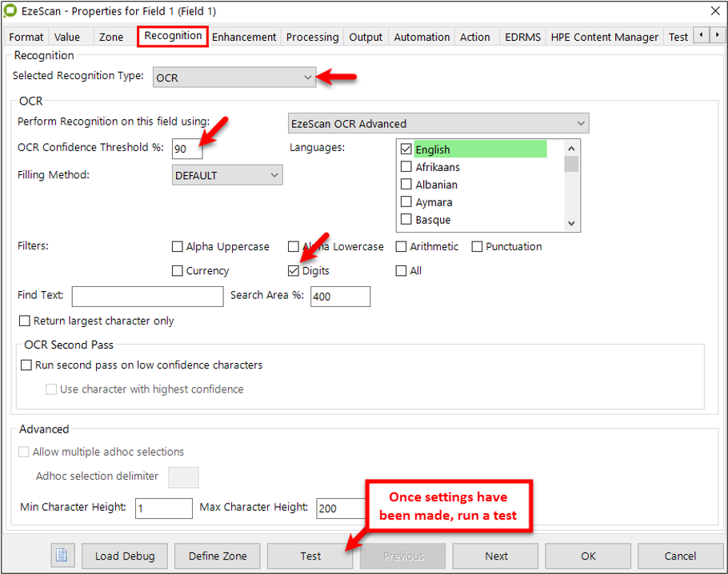Open the Selected Recognition Type dropdown
This screenshot has height=574, width=728.
click(x=234, y=78)
